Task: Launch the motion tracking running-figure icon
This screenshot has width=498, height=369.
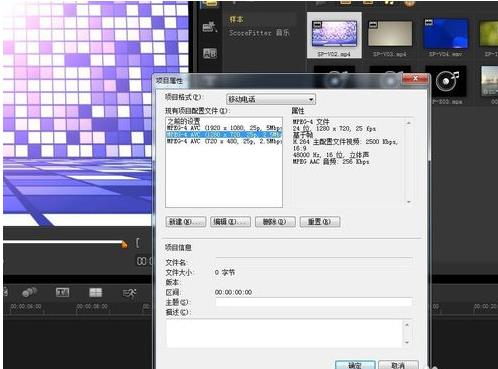Action: click(129, 293)
